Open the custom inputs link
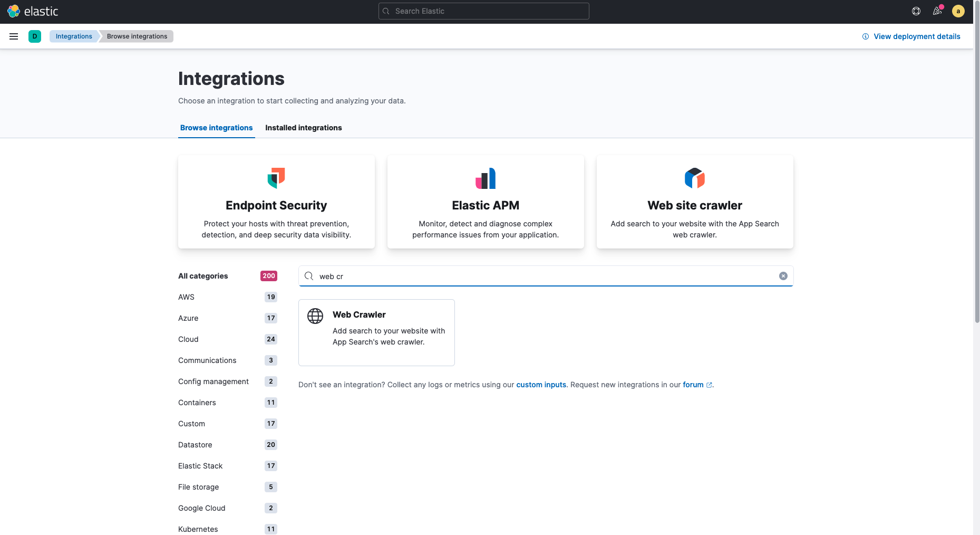The height and width of the screenshot is (535, 980). pyautogui.click(x=541, y=384)
